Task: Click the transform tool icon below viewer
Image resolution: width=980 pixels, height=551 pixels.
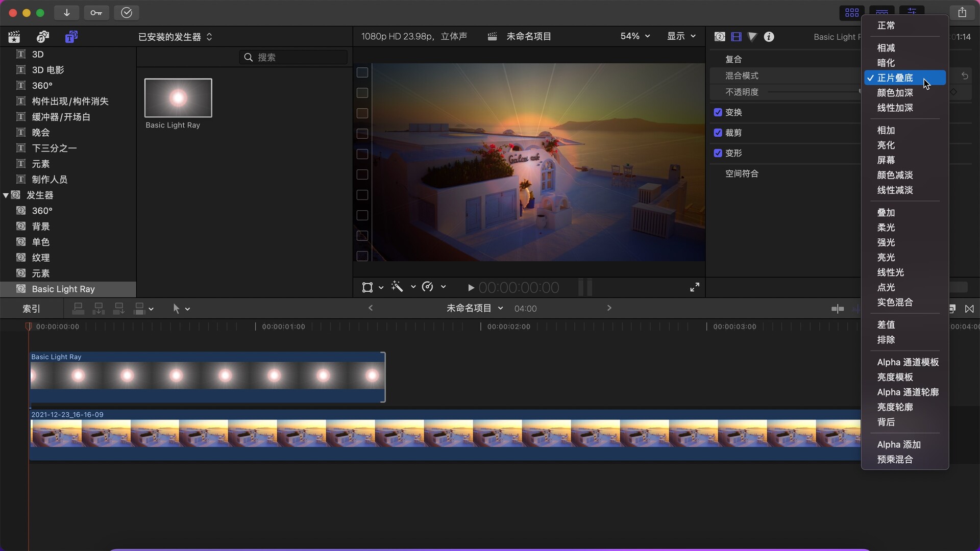Action: tap(367, 287)
